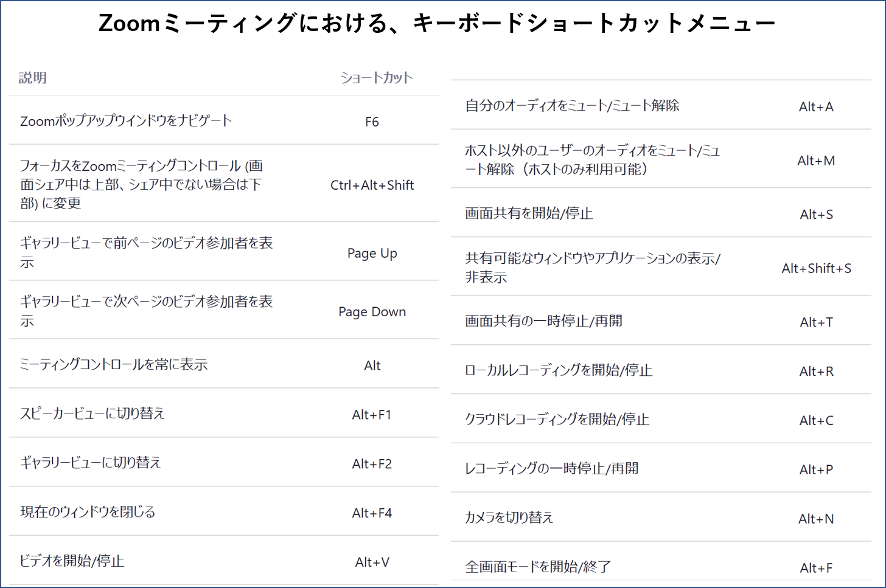Select '全画面モードを開始/終了' row text
Image resolution: width=886 pixels, height=588 pixels.
pyautogui.click(x=538, y=567)
